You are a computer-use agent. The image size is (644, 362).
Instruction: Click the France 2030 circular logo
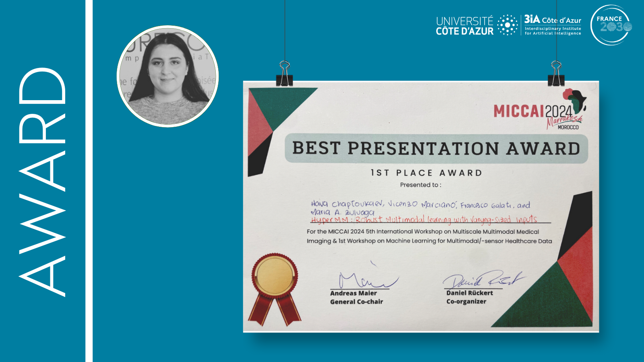611,25
